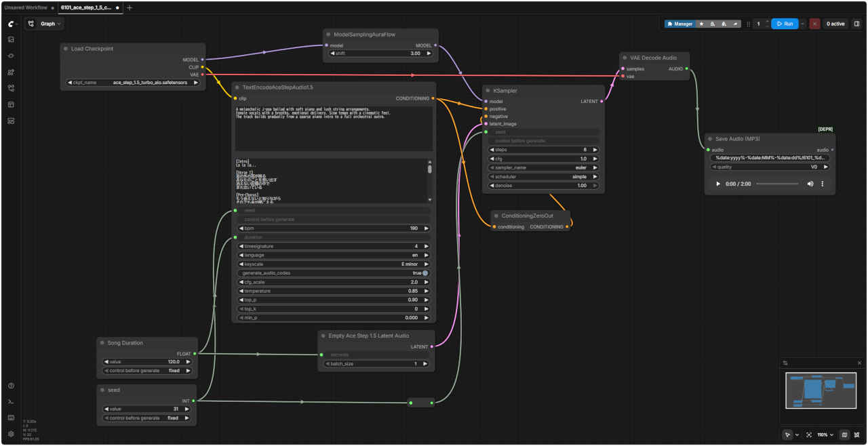
Task: Mute the audio preview speaker icon
Action: 810,184
